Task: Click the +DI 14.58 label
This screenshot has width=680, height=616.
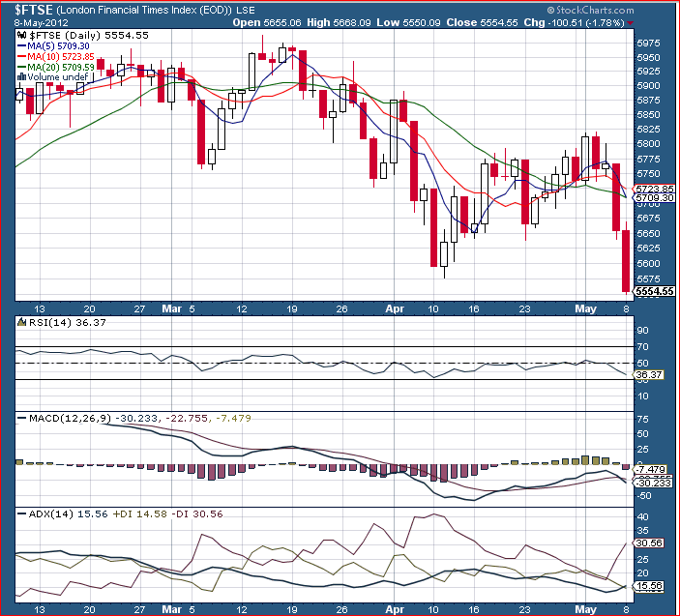Action: coord(140,514)
